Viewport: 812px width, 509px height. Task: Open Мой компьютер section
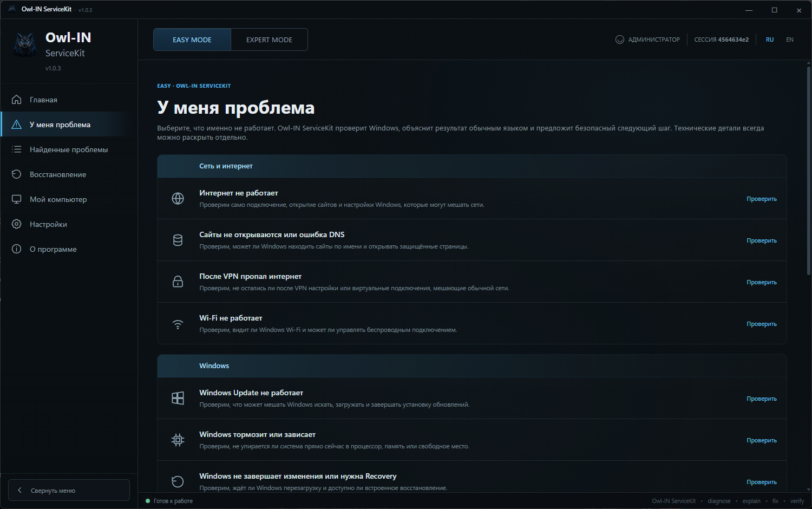tap(69, 199)
